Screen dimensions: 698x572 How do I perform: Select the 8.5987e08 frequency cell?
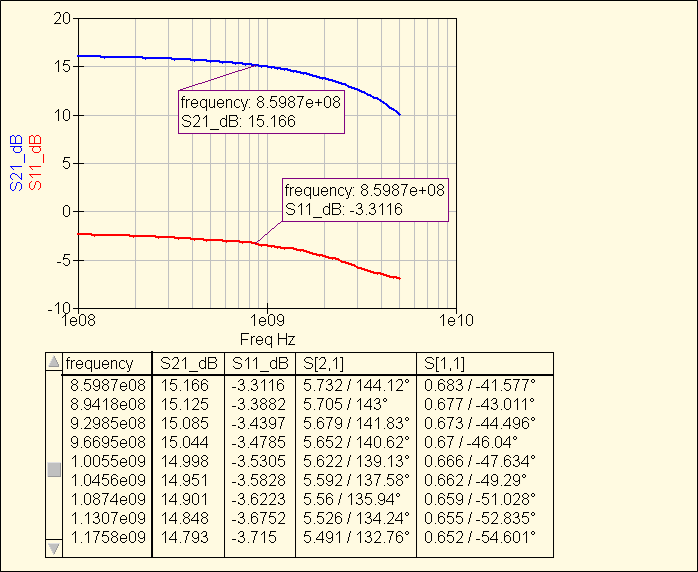107,384
